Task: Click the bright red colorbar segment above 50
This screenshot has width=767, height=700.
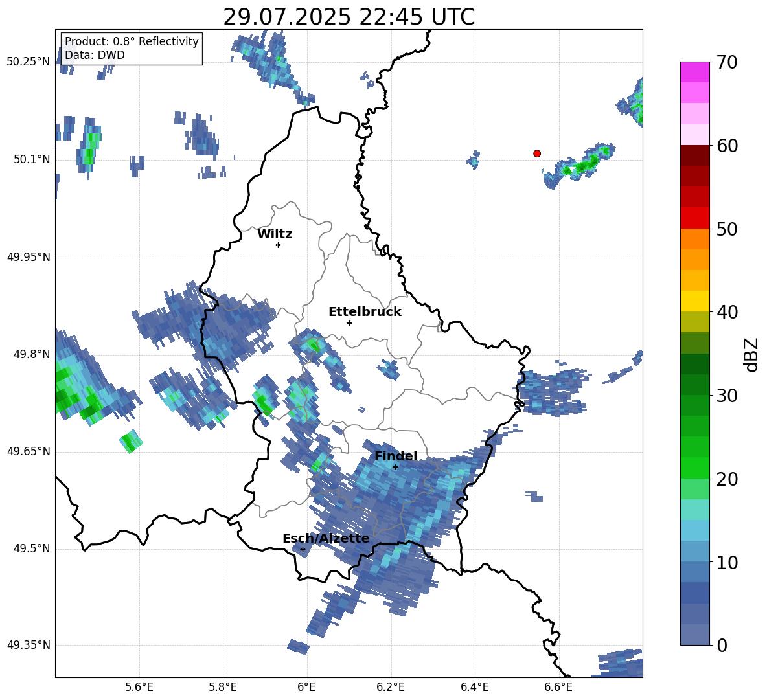Action: tap(694, 218)
